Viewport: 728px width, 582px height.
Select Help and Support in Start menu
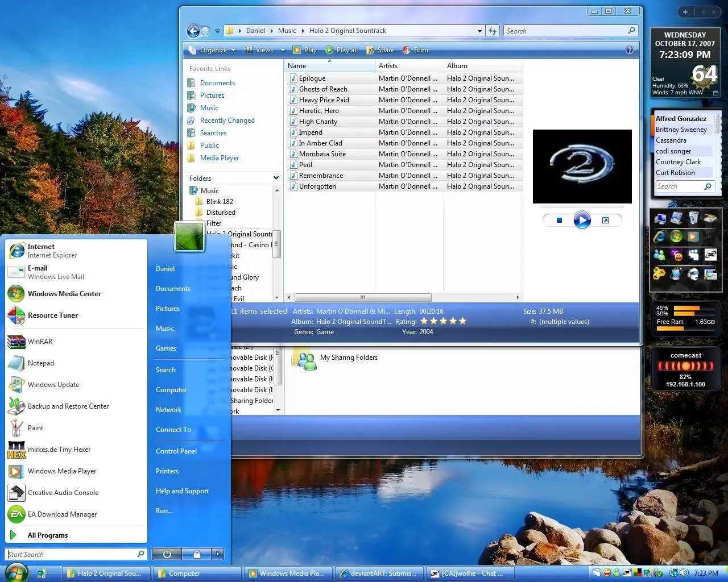pos(182,491)
